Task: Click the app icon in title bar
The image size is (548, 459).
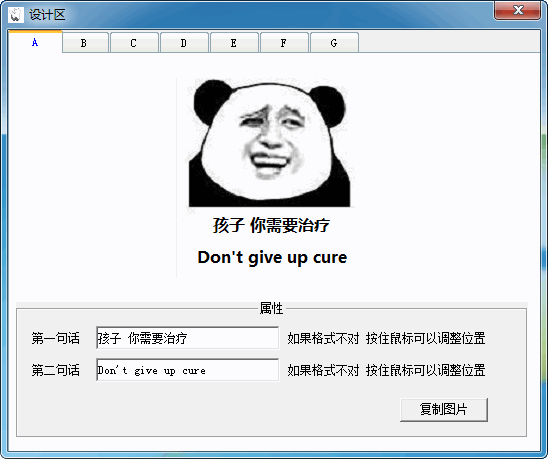Action: pyautogui.click(x=16, y=15)
